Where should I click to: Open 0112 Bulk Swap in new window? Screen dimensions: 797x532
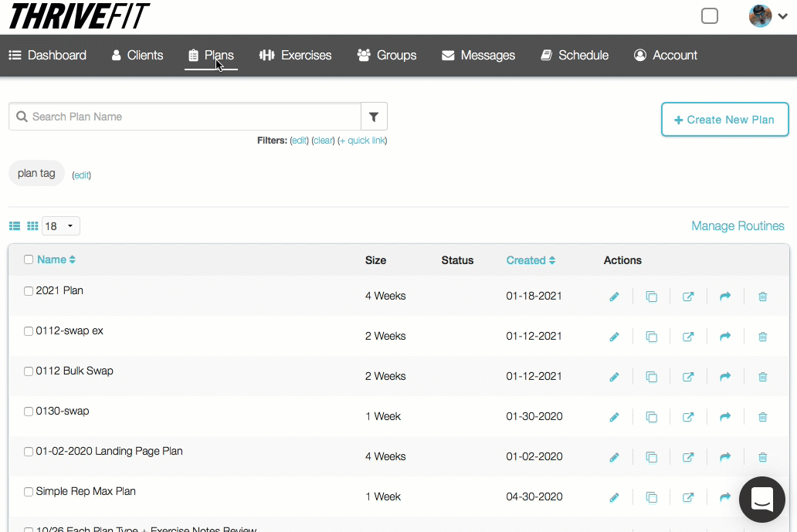(x=688, y=377)
